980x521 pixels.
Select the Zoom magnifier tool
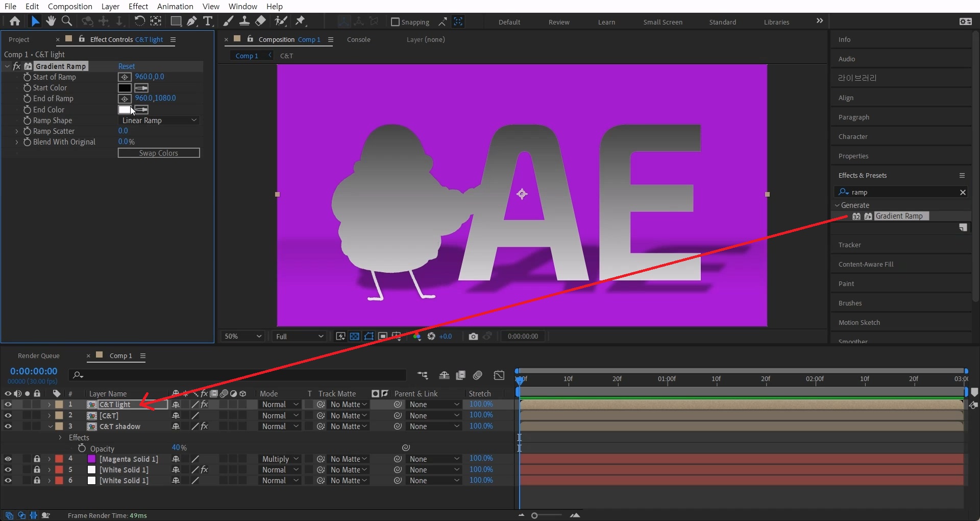point(66,21)
